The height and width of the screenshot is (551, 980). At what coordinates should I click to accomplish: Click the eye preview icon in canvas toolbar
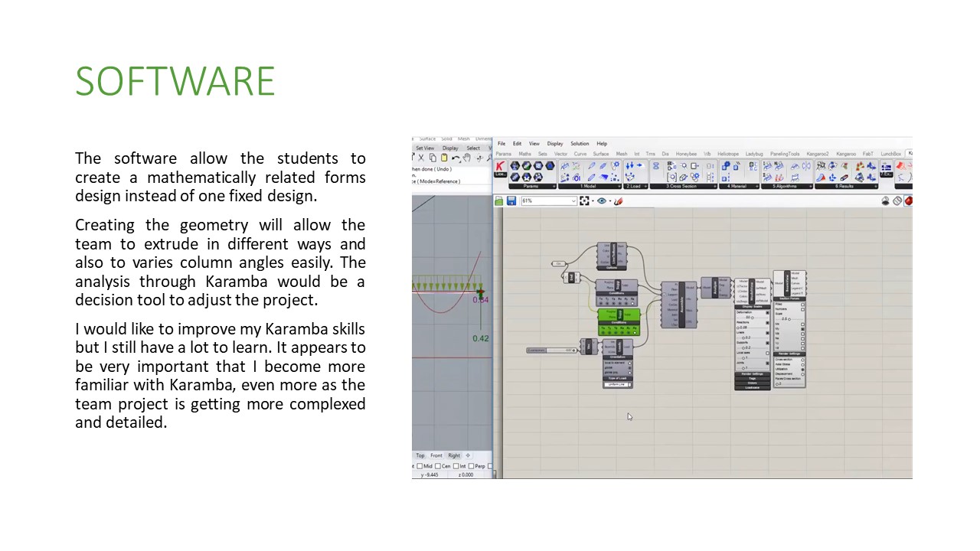[x=602, y=201]
